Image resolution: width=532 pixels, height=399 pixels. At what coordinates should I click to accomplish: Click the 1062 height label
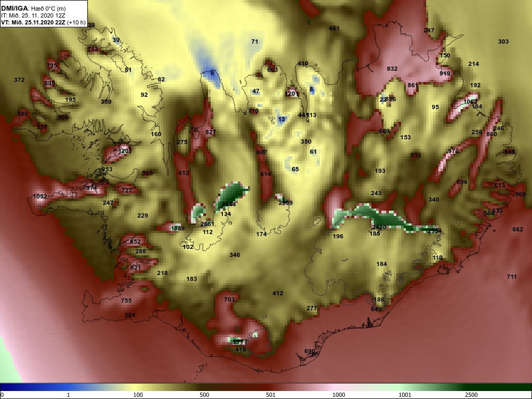470,102
